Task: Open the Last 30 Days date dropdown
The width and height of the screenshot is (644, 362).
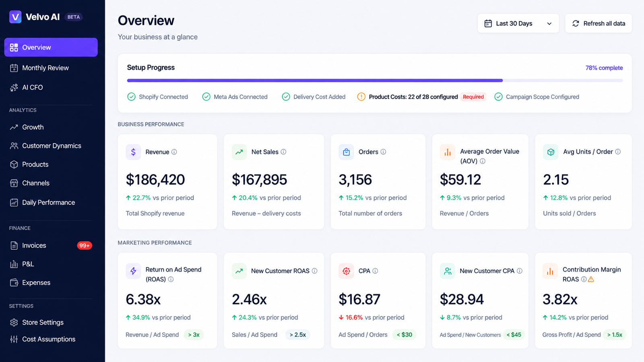Action: [518, 23]
